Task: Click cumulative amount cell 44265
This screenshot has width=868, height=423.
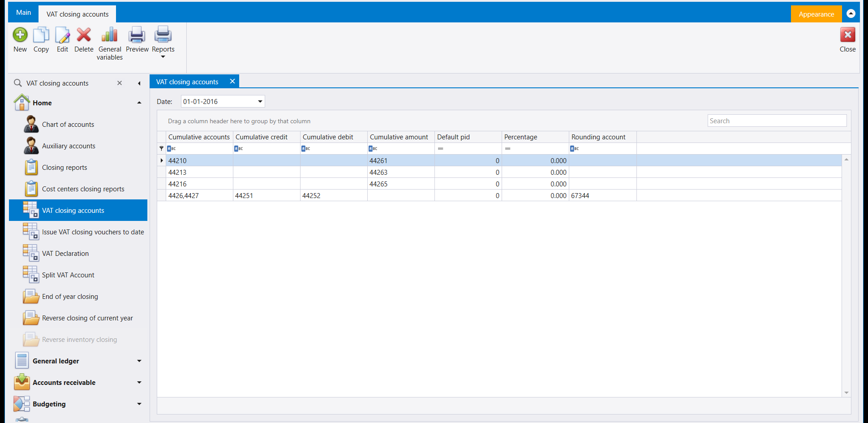Action: 401,184
